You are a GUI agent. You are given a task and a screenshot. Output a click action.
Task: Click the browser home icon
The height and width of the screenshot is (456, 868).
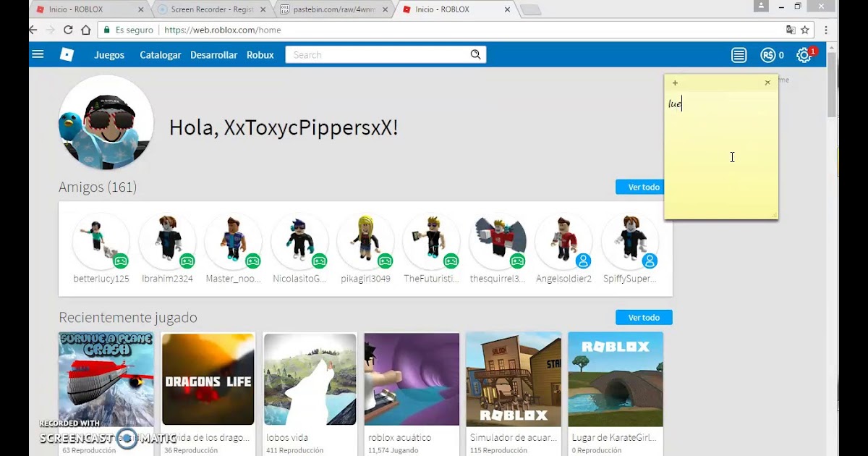[86, 30]
